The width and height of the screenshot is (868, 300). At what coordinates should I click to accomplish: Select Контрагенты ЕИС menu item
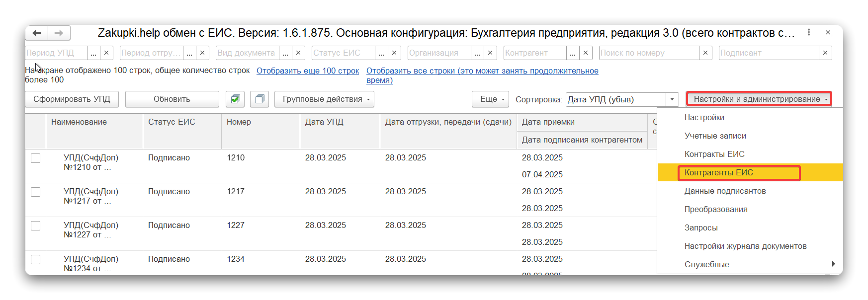coord(750,172)
